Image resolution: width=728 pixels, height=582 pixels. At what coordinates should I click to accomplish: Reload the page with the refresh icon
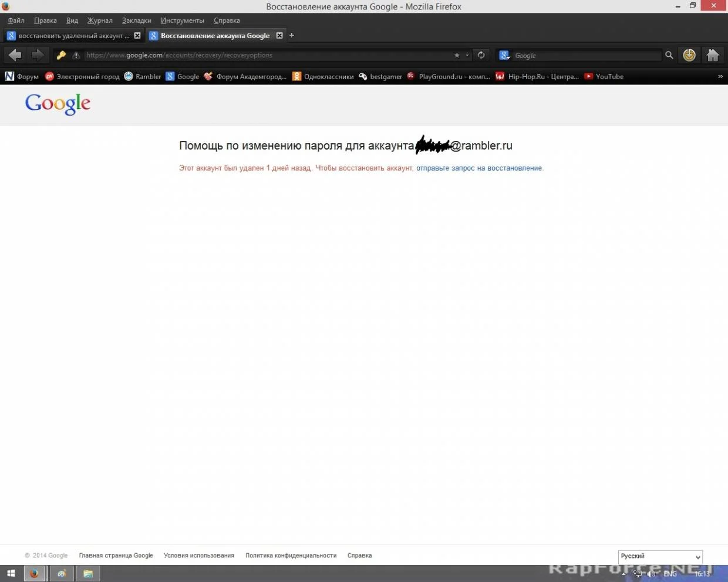click(481, 55)
